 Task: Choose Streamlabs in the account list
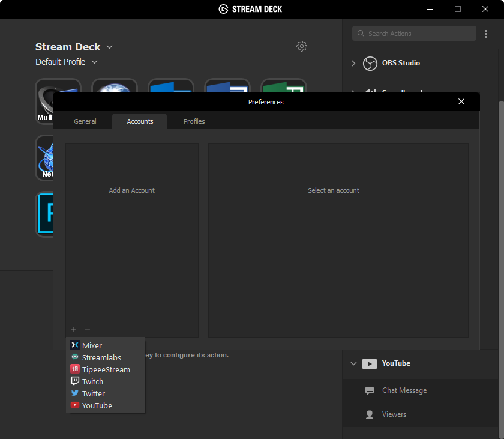coord(101,357)
